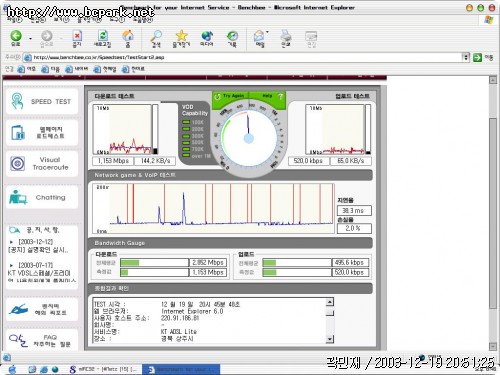The image size is (500, 375).
Task: Open SPEED TEST sidebar item
Action: (42, 101)
